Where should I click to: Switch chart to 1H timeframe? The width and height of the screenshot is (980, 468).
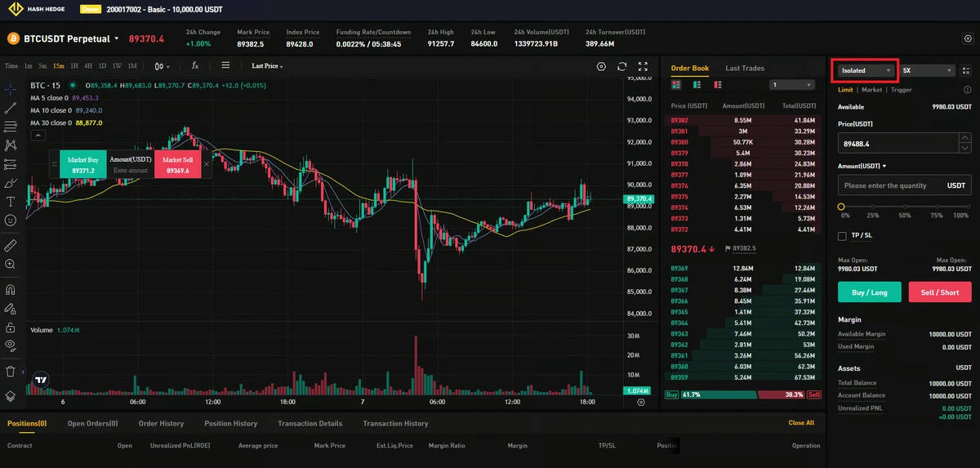coord(74,66)
